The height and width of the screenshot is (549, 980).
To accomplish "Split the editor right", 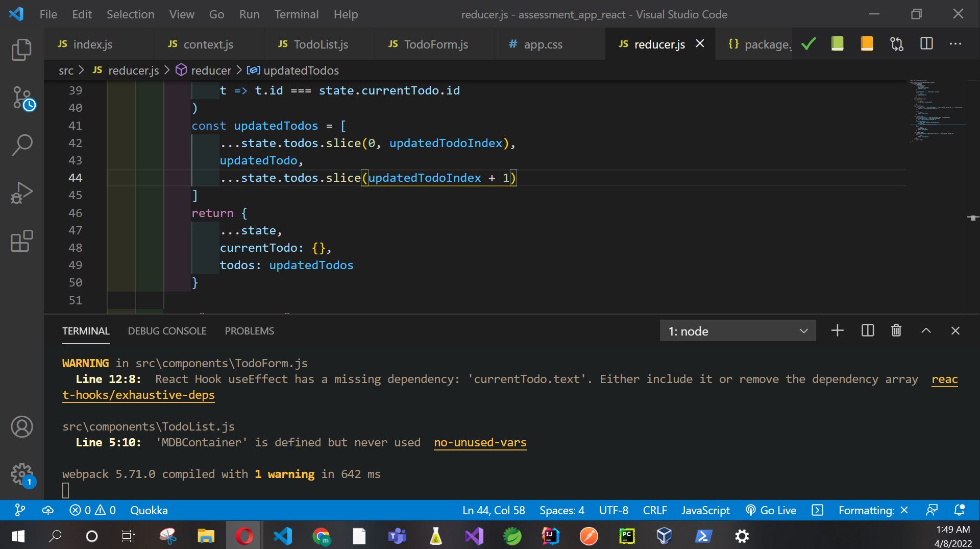I will point(926,43).
